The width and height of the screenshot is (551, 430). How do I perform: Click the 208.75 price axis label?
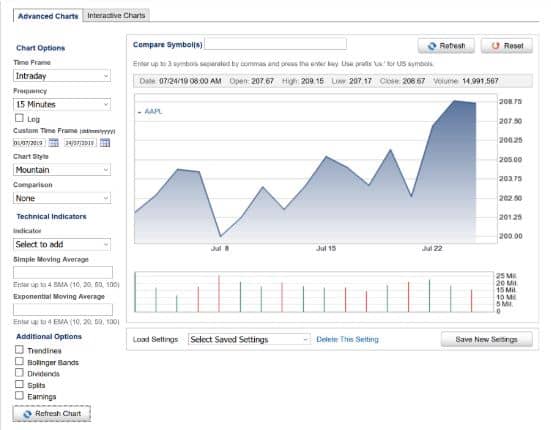coord(511,102)
